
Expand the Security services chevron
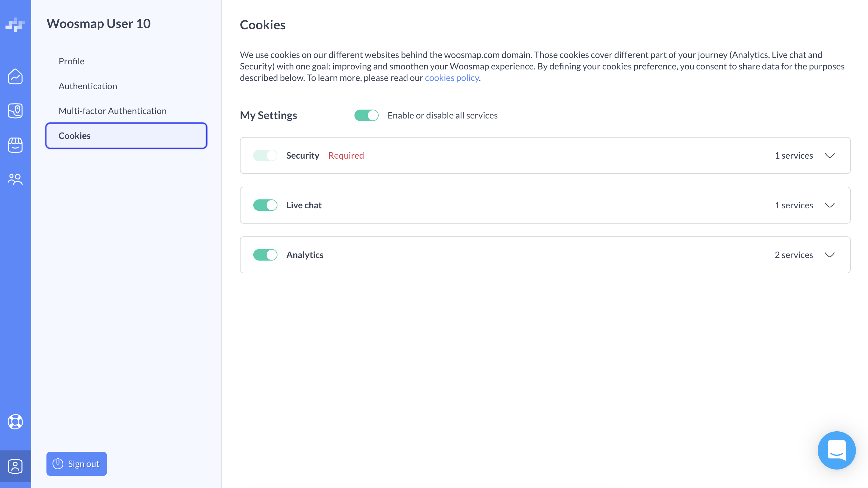coord(829,155)
